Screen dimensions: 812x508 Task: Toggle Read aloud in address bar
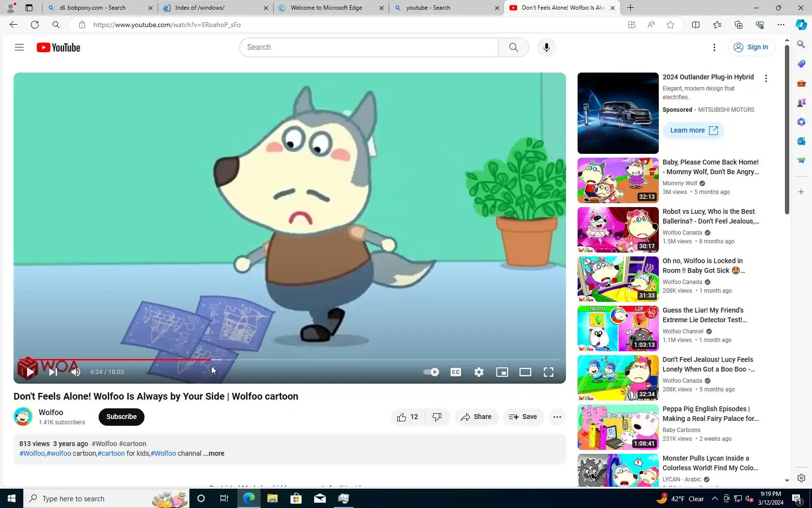click(651, 25)
